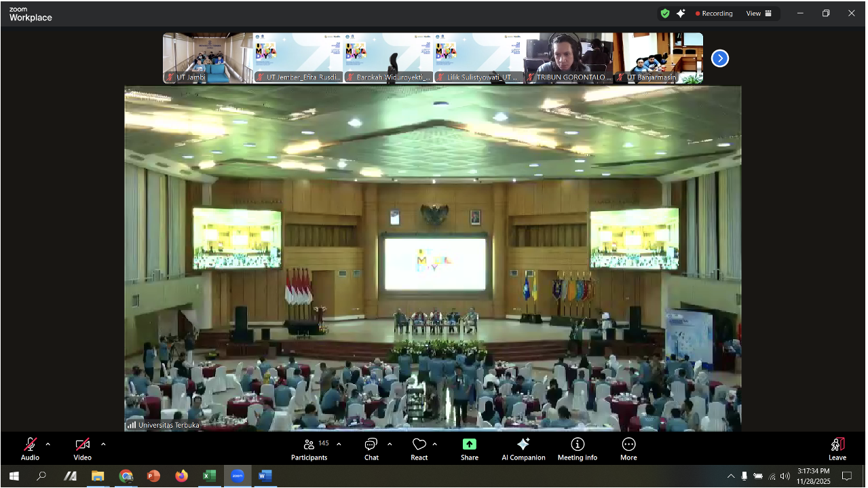Open the Meeting Info icon

point(578,445)
